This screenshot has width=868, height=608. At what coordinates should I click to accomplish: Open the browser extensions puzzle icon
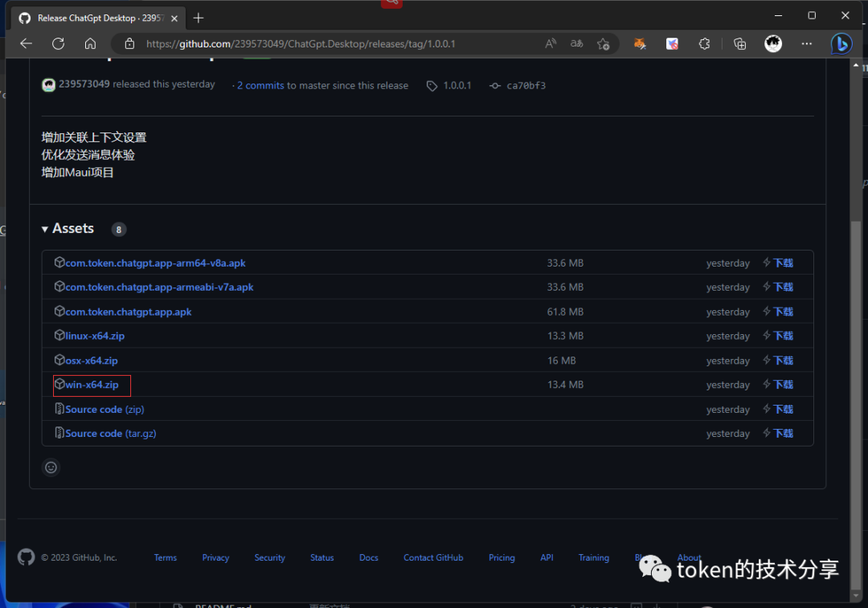coord(704,43)
